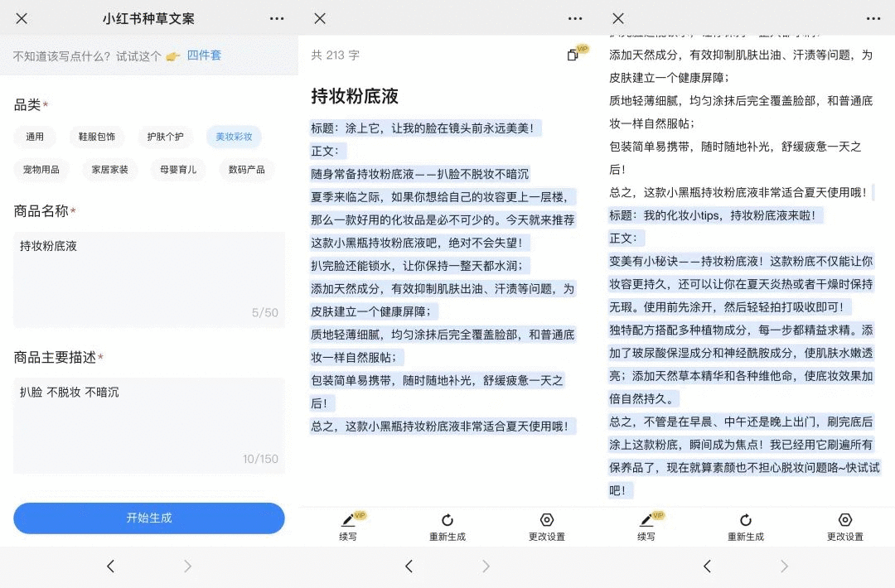Image resolution: width=895 pixels, height=588 pixels.
Task: Close the panel headed 共 213 字
Action: pos(320,18)
